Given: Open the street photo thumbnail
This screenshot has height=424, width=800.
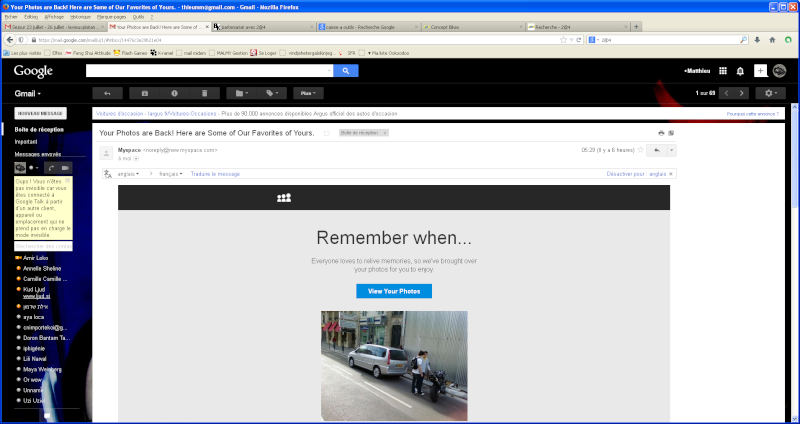Looking at the screenshot, I should point(394,365).
